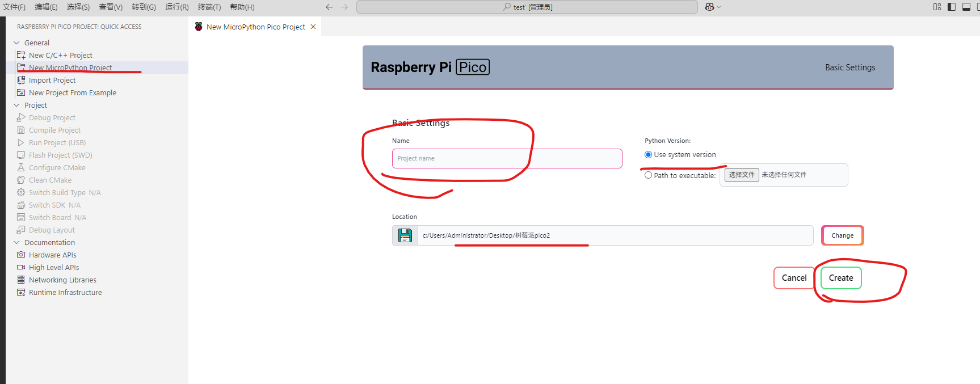Image resolution: width=980 pixels, height=384 pixels.
Task: Click the save disk icon beside Location
Action: pyautogui.click(x=405, y=235)
